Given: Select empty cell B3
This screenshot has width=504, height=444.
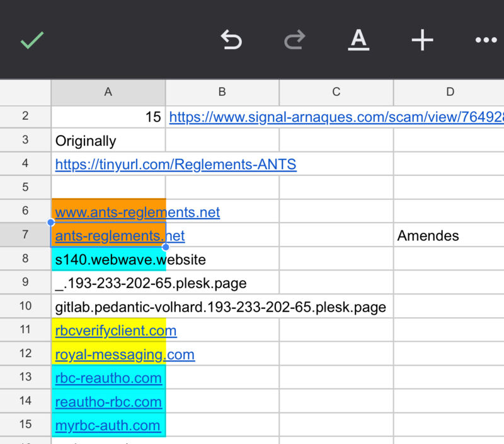Looking at the screenshot, I should point(222,140).
